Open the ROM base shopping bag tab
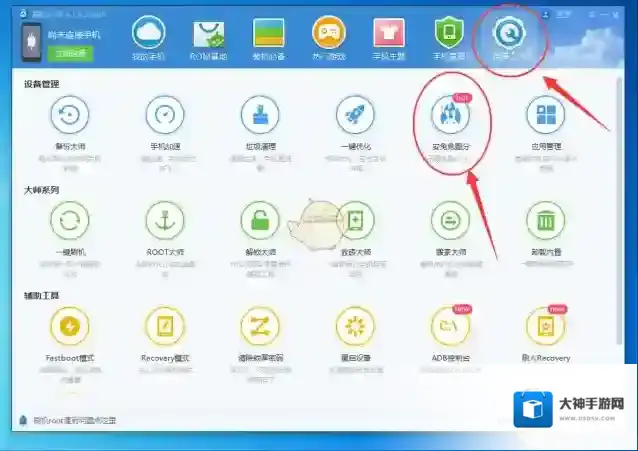 pos(208,38)
